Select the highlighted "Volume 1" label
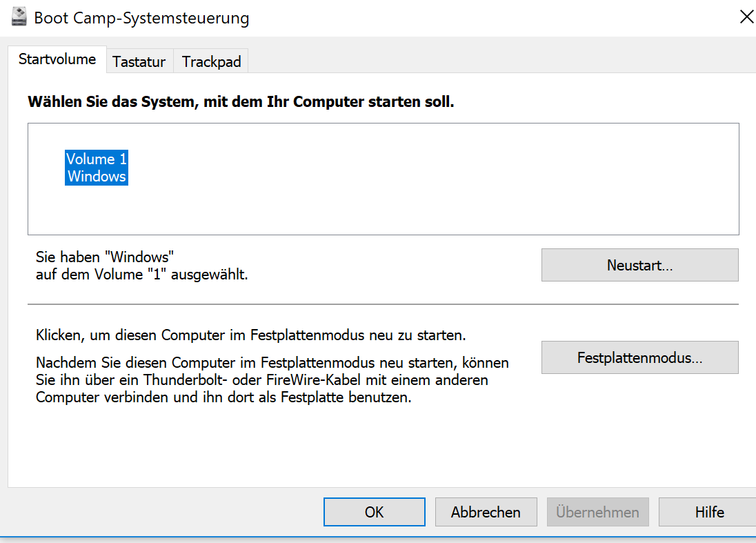The image size is (756, 543). point(97,159)
